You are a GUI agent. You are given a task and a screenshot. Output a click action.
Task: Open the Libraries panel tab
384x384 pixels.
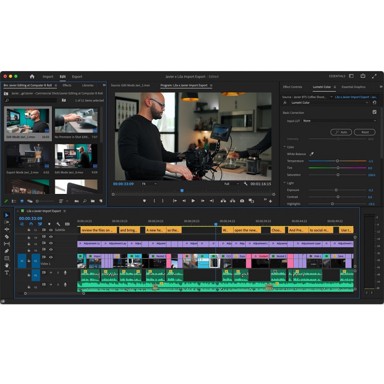(x=88, y=85)
